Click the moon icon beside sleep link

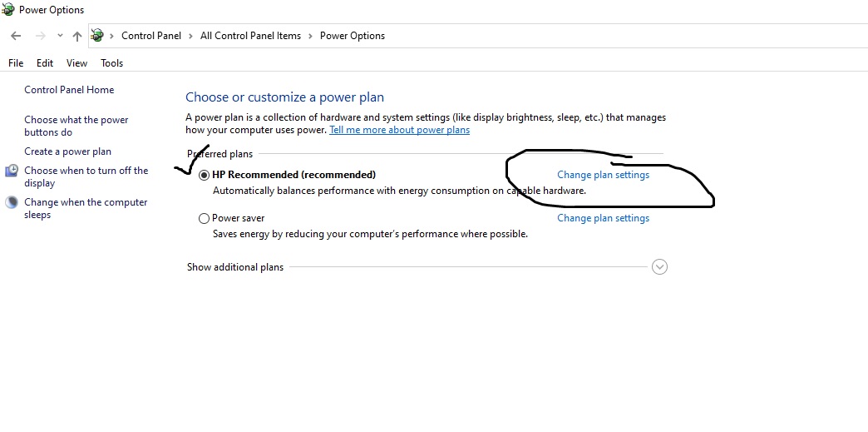point(12,202)
